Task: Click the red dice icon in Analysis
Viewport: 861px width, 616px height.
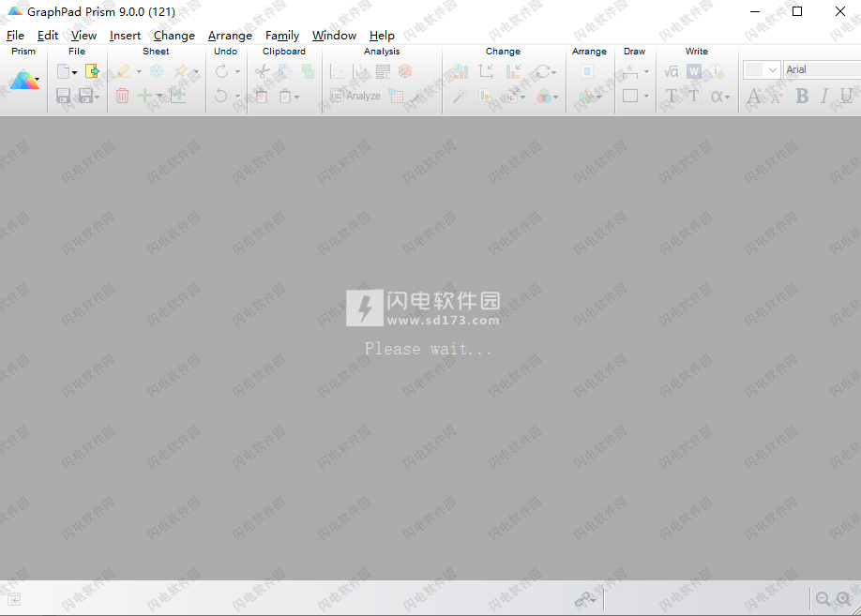Action: 405,71
